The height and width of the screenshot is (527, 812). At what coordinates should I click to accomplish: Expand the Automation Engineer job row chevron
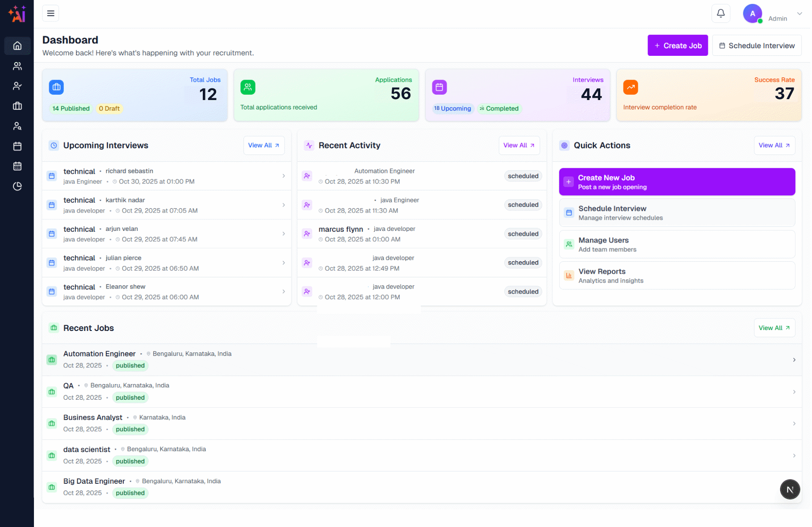(794, 360)
